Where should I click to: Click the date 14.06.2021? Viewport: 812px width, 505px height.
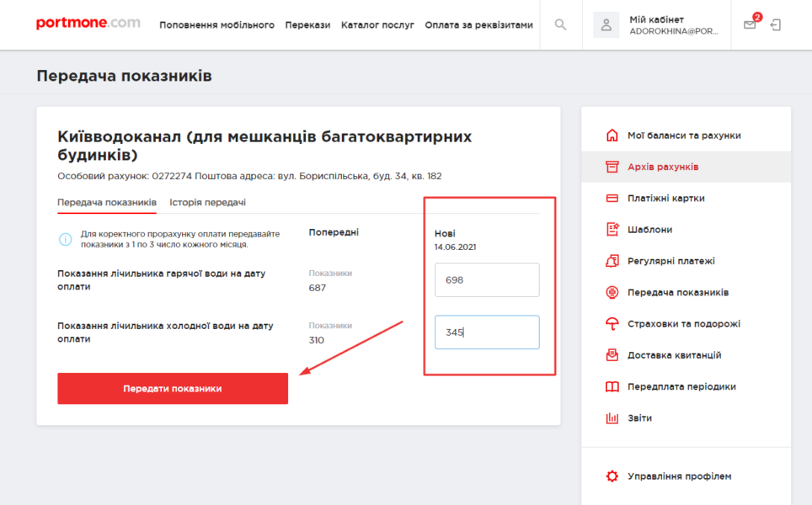coord(455,247)
